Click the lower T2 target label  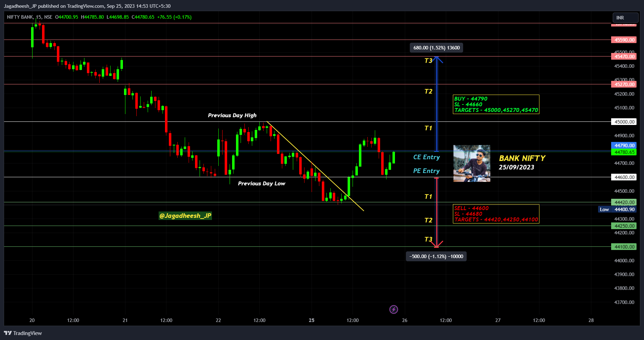428,220
